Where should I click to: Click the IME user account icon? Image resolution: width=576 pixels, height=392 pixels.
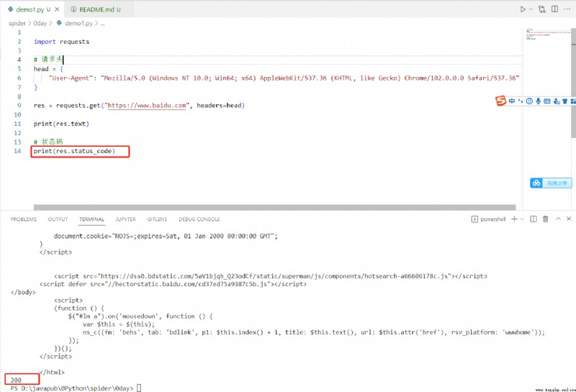[557, 101]
